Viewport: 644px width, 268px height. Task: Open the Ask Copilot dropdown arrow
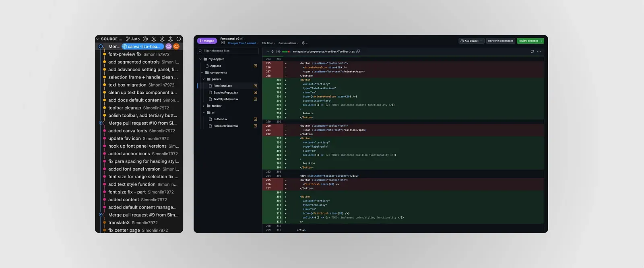(x=481, y=41)
